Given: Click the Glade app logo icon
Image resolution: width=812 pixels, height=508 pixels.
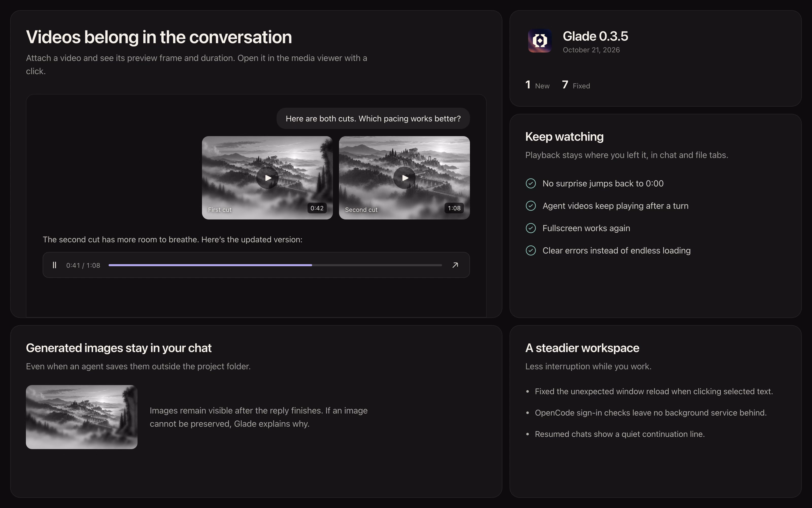Looking at the screenshot, I should pos(539,41).
